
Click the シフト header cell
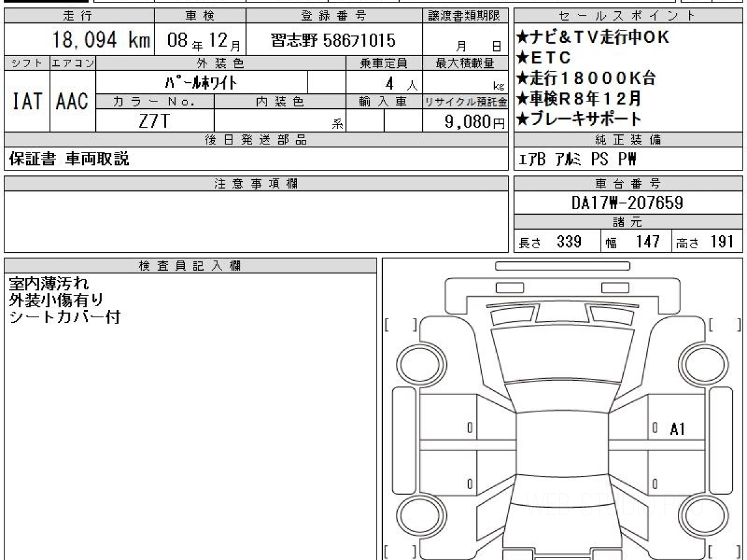point(27,63)
